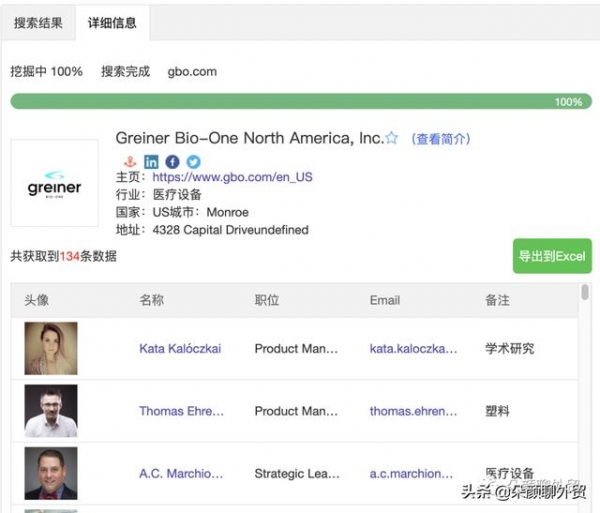This screenshot has width=600, height=513.
Task: Click Thomas Ehren's profile photo
Action: (x=50, y=411)
